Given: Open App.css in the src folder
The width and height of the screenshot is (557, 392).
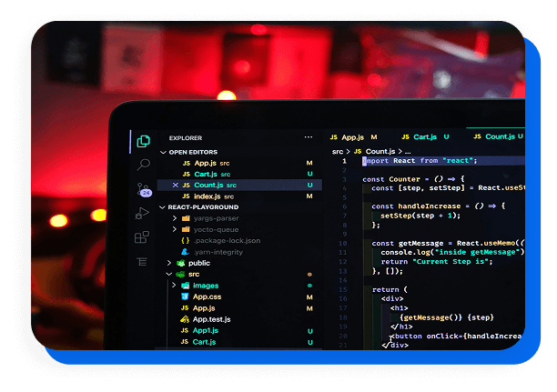Looking at the screenshot, I should (x=207, y=297).
